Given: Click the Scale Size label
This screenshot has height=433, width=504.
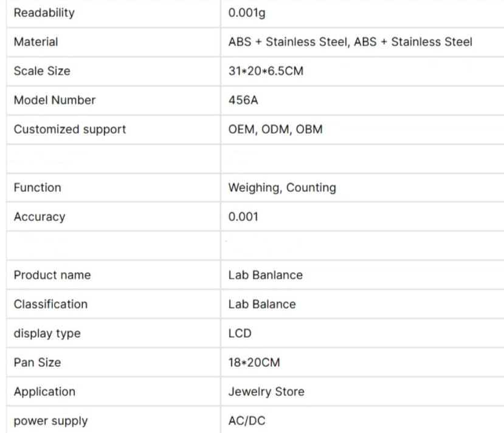Looking at the screenshot, I should (42, 71).
